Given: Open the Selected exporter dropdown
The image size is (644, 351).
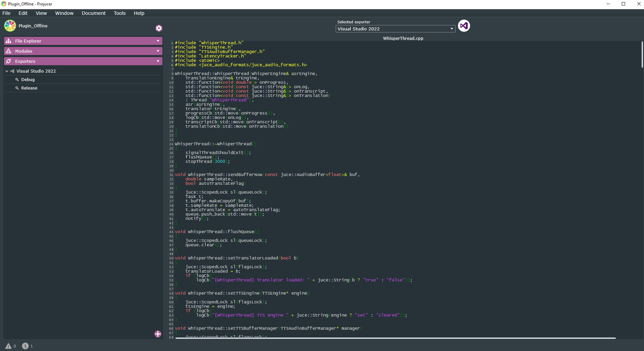Looking at the screenshot, I should click(x=395, y=29).
